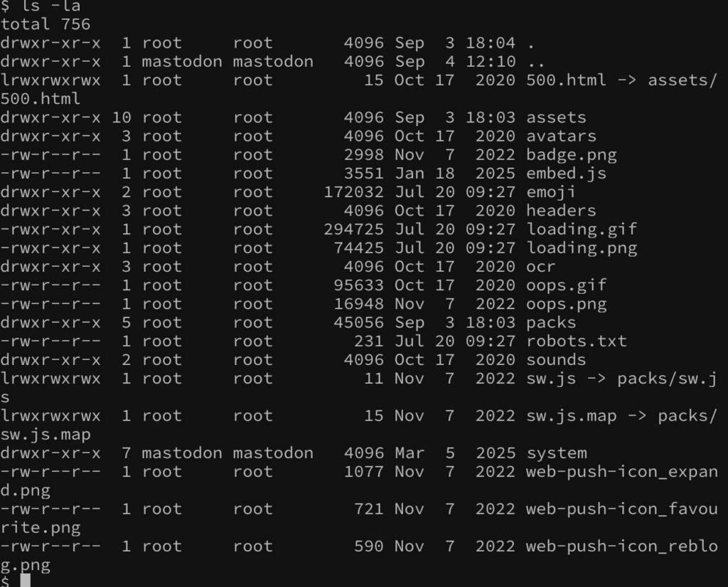Select the badge.png filename
The image size is (728, 587).
click(571, 155)
